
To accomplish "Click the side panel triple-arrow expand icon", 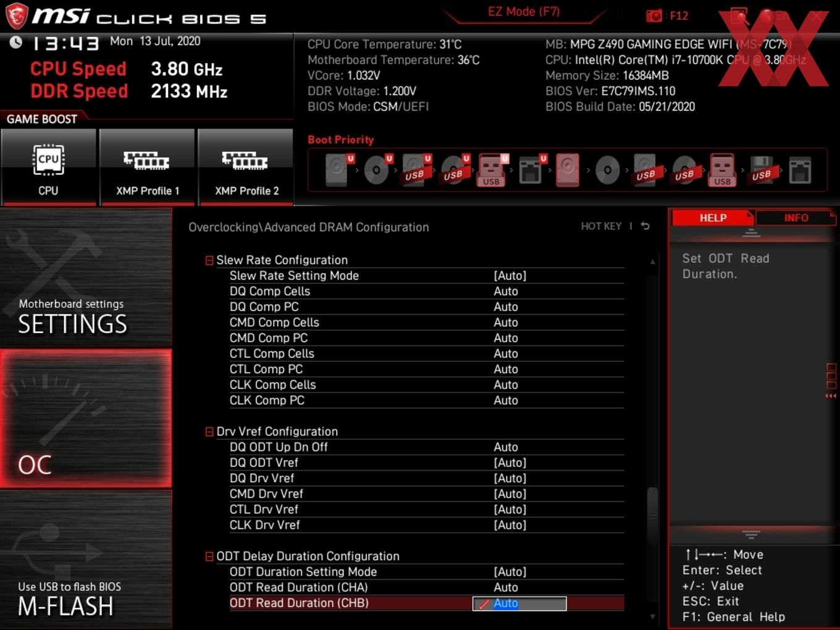I will coord(831,396).
